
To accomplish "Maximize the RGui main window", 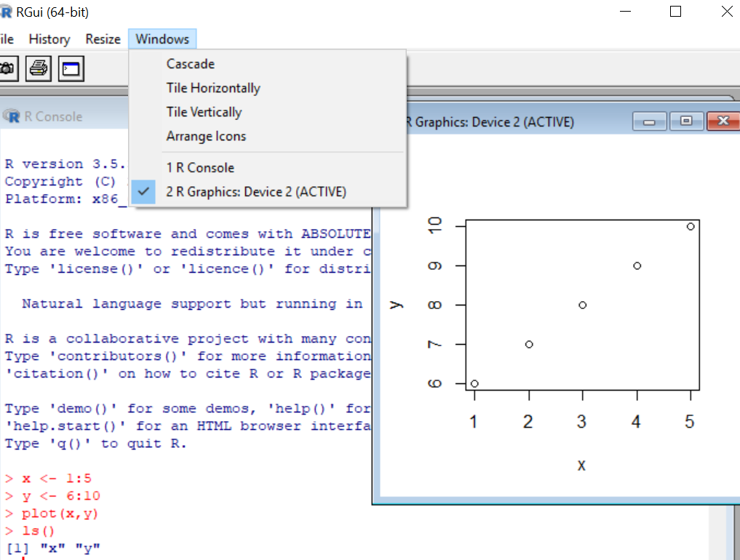I will [676, 12].
